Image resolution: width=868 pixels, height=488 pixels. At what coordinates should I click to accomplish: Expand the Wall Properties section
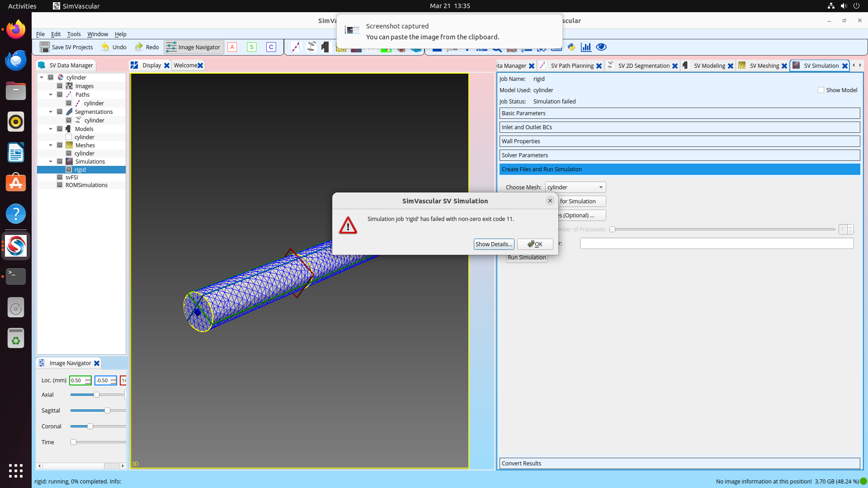point(679,141)
